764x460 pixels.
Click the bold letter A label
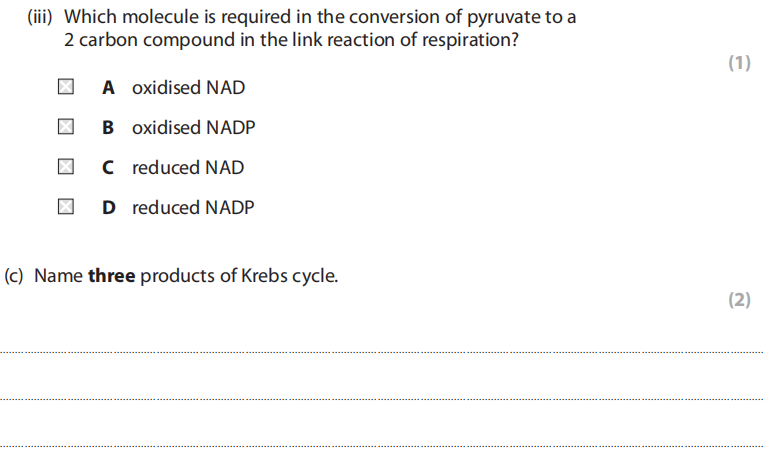click(x=108, y=88)
